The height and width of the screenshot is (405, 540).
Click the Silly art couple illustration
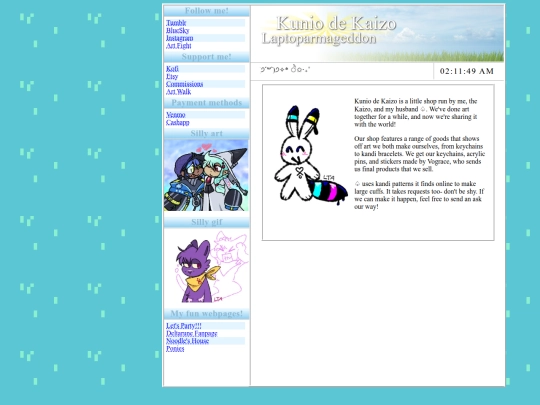pos(206,175)
